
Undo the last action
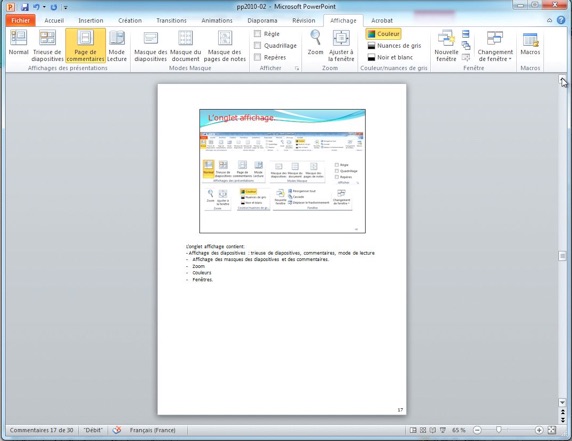click(x=36, y=7)
